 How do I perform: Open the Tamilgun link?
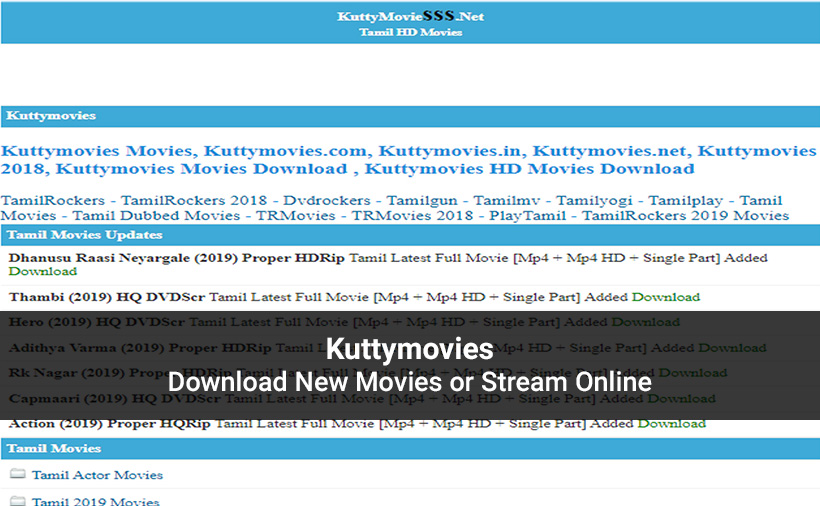coord(422,200)
